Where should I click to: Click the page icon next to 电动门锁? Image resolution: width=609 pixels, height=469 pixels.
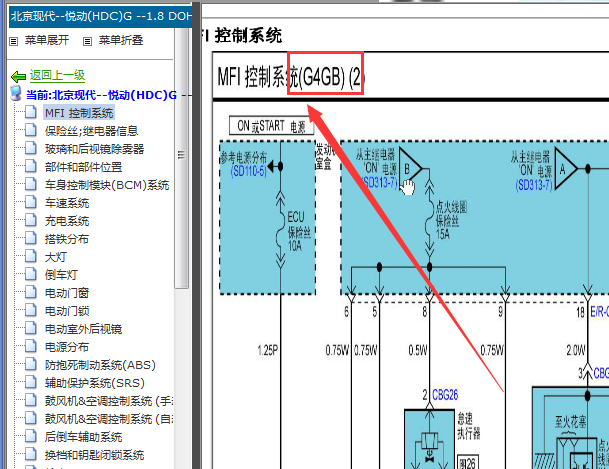(31, 310)
